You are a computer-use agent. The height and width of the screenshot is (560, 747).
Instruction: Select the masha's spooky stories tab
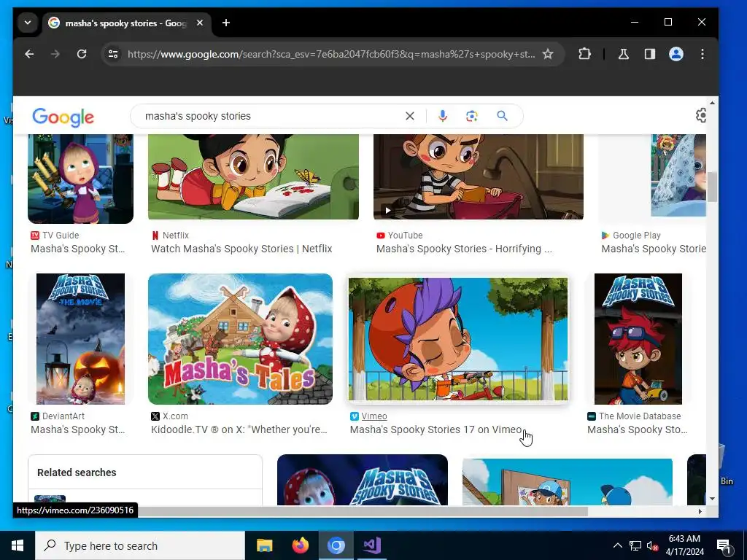pyautogui.click(x=125, y=23)
